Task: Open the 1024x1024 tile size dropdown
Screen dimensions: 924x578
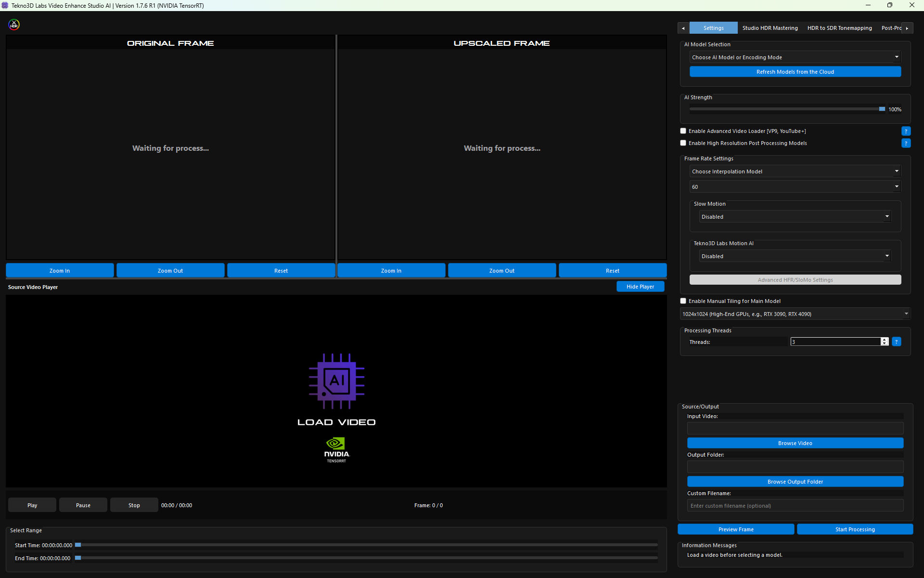Action: coord(795,314)
